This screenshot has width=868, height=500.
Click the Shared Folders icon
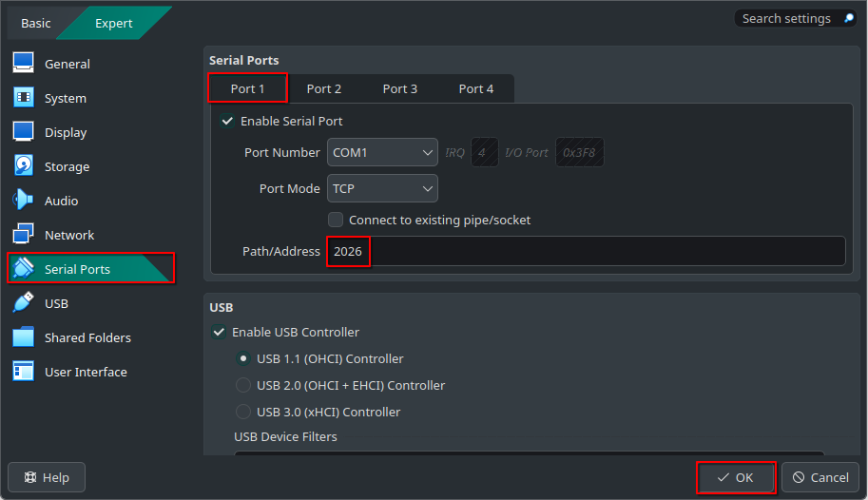click(24, 337)
